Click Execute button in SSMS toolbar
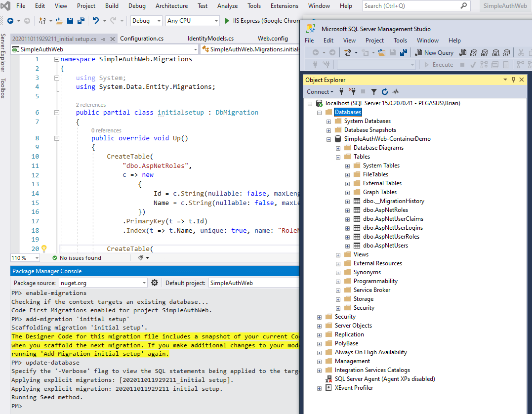This screenshot has width=532, height=414. 439,65
